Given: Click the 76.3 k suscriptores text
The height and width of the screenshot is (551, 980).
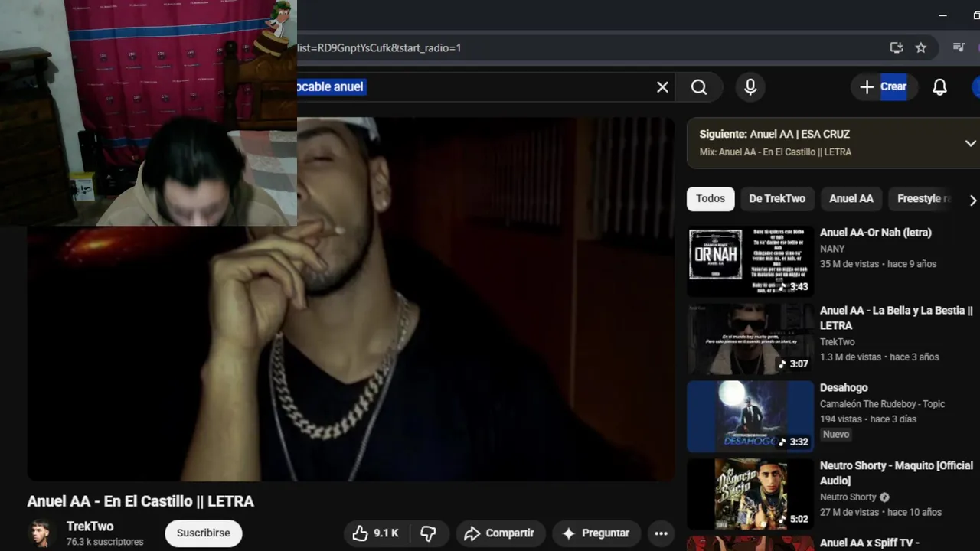Looking at the screenshot, I should click(104, 542).
